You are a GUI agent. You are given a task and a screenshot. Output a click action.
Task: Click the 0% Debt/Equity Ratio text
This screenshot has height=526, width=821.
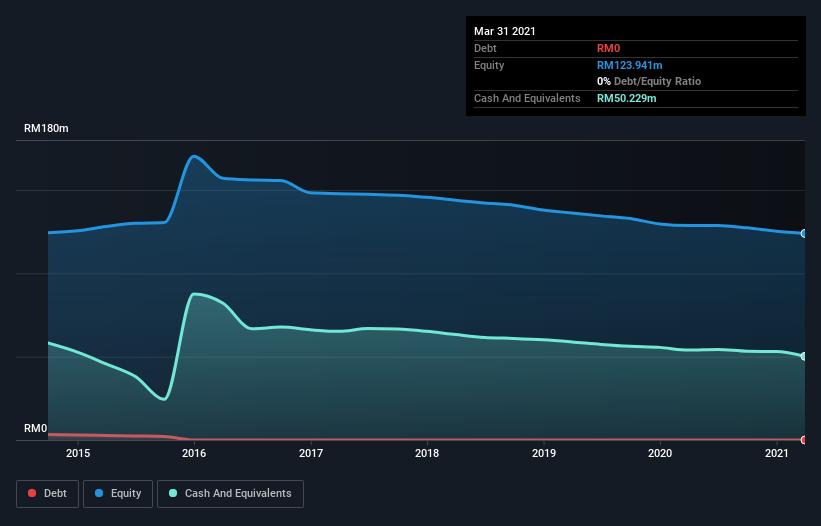[649, 82]
